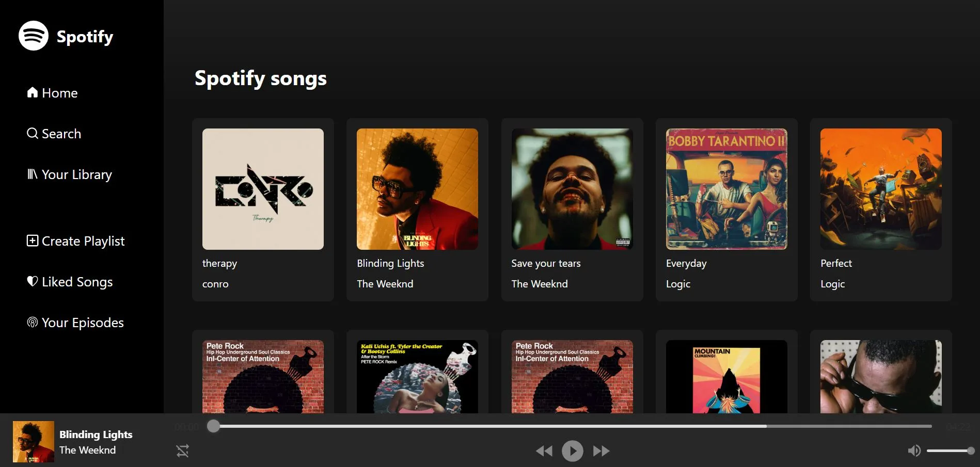Image resolution: width=980 pixels, height=467 pixels.
Task: Toggle the shuffle icon in player bar
Action: tap(183, 451)
